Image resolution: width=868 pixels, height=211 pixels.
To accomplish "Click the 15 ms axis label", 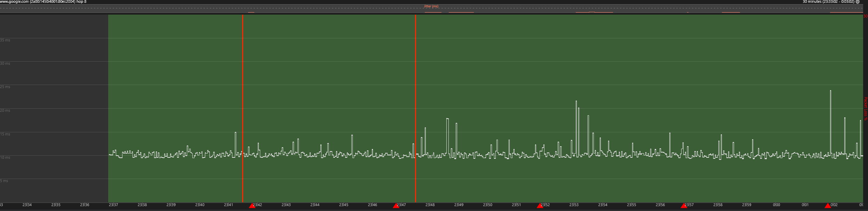I will pyautogui.click(x=5, y=134).
